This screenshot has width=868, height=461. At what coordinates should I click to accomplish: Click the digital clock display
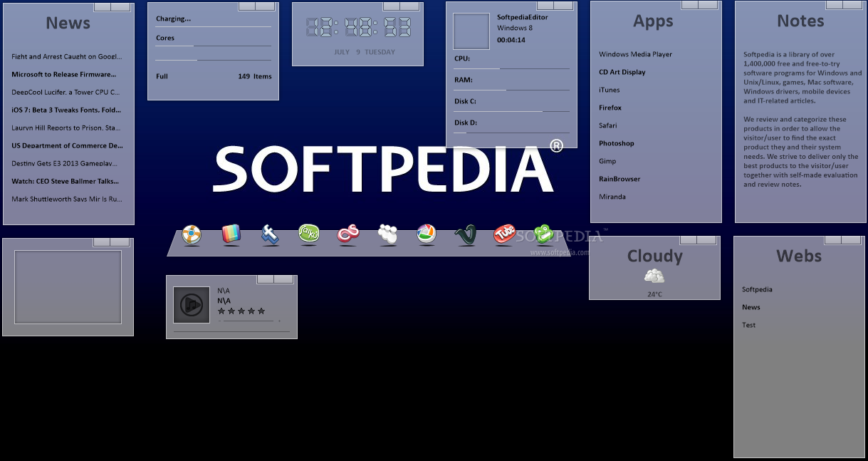click(x=358, y=28)
